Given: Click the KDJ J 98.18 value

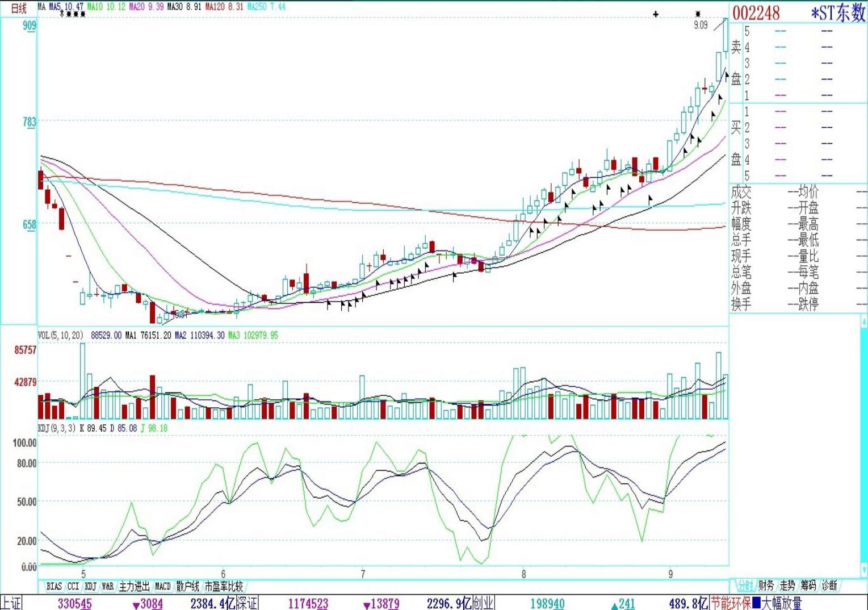Looking at the screenshot, I should click(153, 428).
